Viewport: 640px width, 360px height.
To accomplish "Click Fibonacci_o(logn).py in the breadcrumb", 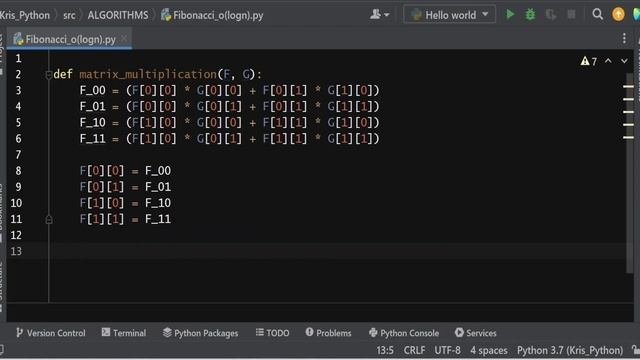I will pos(212,15).
